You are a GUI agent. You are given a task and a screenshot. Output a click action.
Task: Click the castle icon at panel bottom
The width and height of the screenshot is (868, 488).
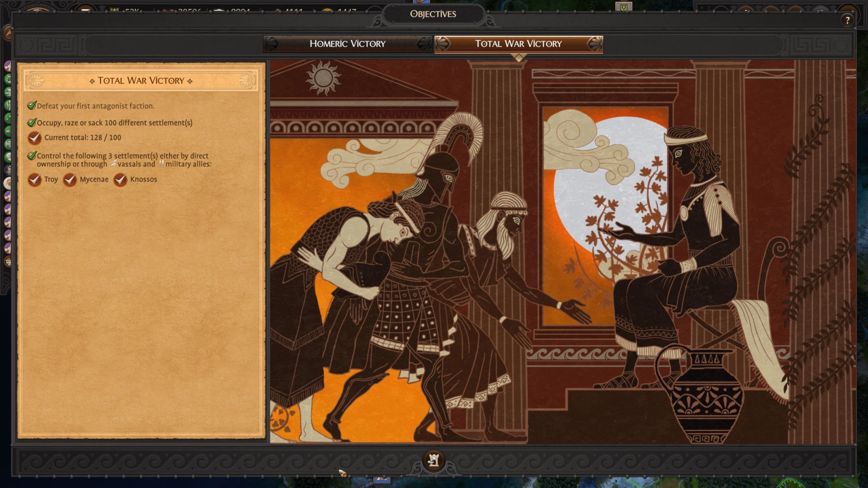(433, 460)
